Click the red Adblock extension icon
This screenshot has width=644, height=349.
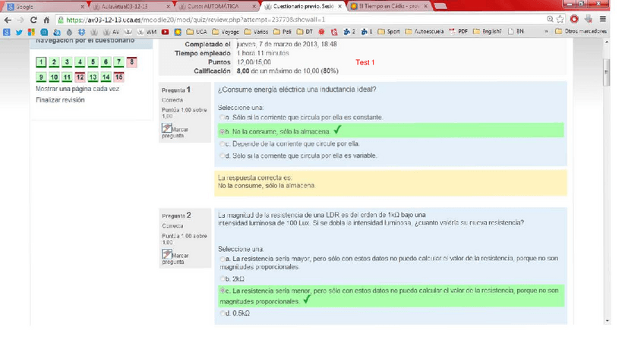(x=574, y=20)
